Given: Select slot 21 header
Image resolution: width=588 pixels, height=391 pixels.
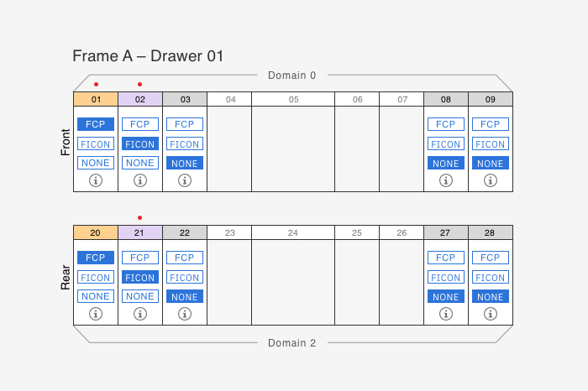Looking at the screenshot, I should pyautogui.click(x=140, y=232).
